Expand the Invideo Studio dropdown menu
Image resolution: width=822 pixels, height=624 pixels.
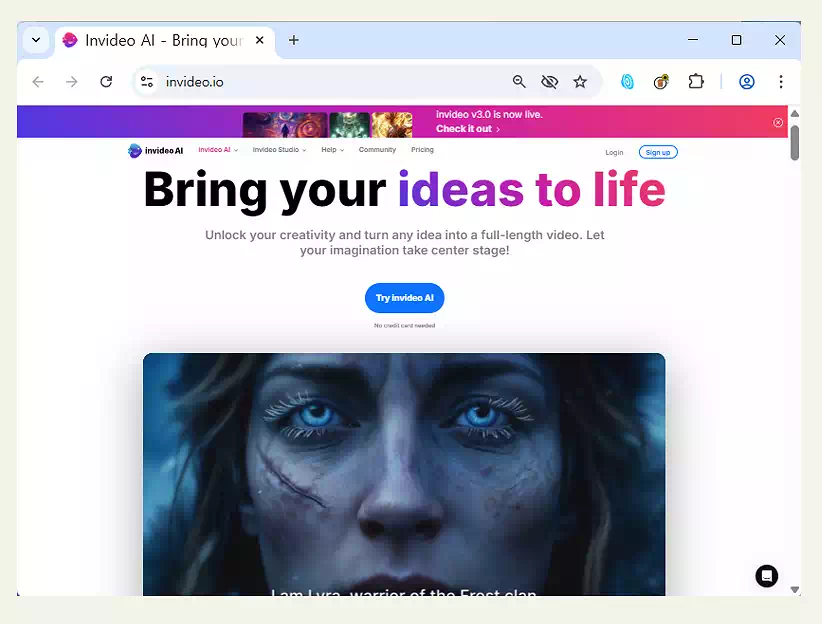[x=279, y=150]
